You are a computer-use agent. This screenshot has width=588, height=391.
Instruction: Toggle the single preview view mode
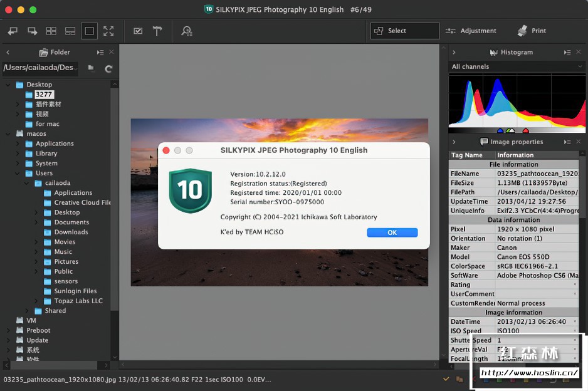click(89, 31)
